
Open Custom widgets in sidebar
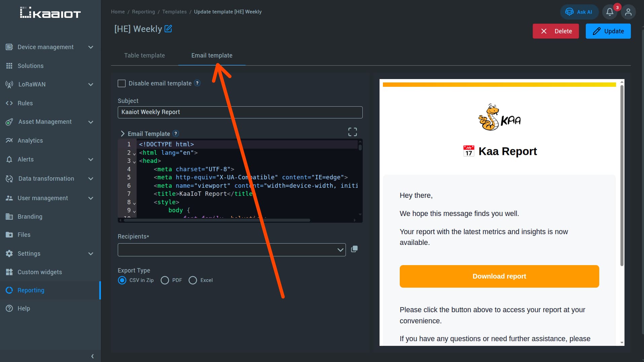pos(40,272)
